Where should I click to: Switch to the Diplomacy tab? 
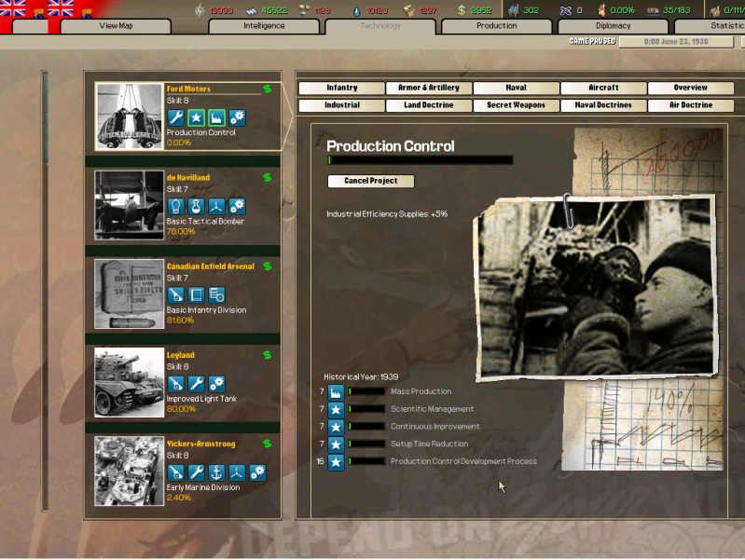[x=614, y=26]
